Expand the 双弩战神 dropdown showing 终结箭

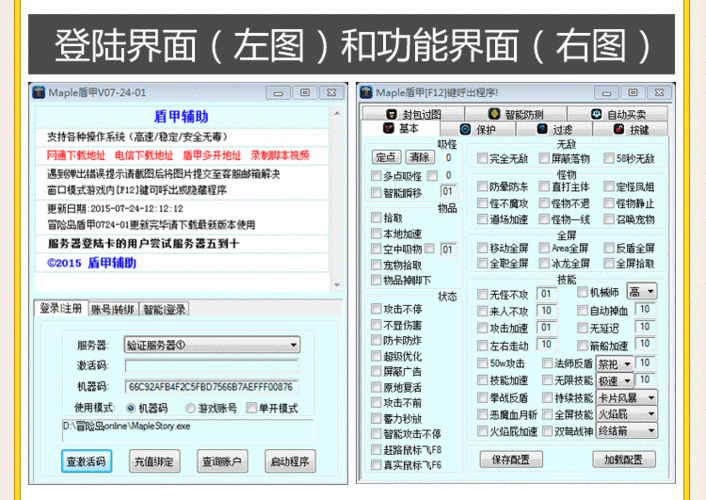(x=627, y=431)
